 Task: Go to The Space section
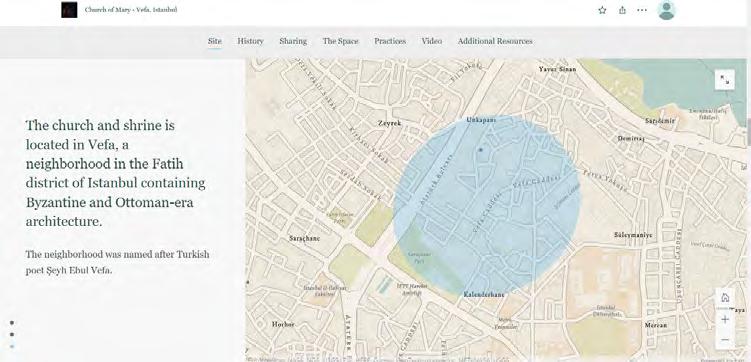[340, 41]
